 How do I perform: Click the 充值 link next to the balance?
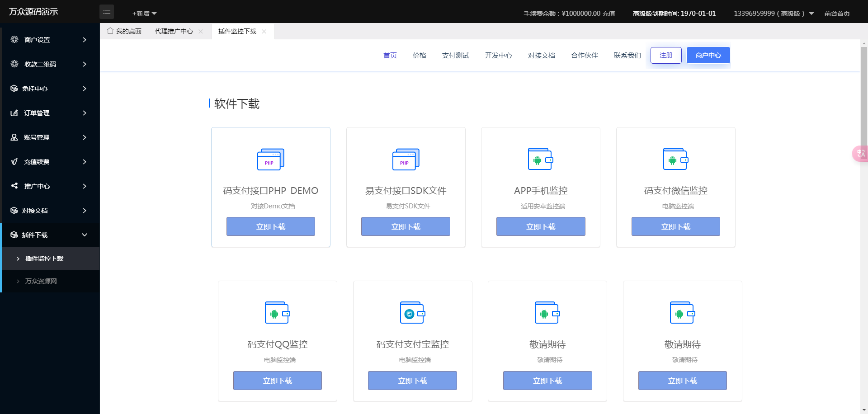pyautogui.click(x=609, y=14)
